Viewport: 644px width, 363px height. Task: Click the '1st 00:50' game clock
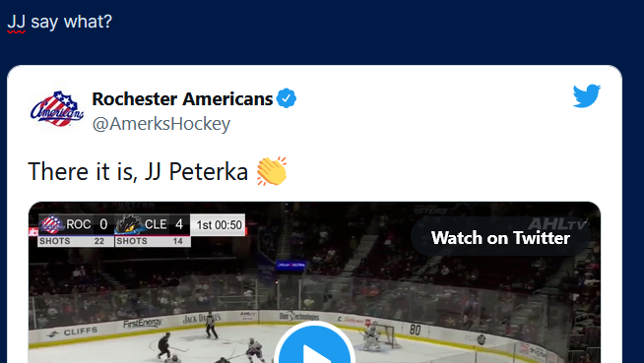(x=219, y=225)
